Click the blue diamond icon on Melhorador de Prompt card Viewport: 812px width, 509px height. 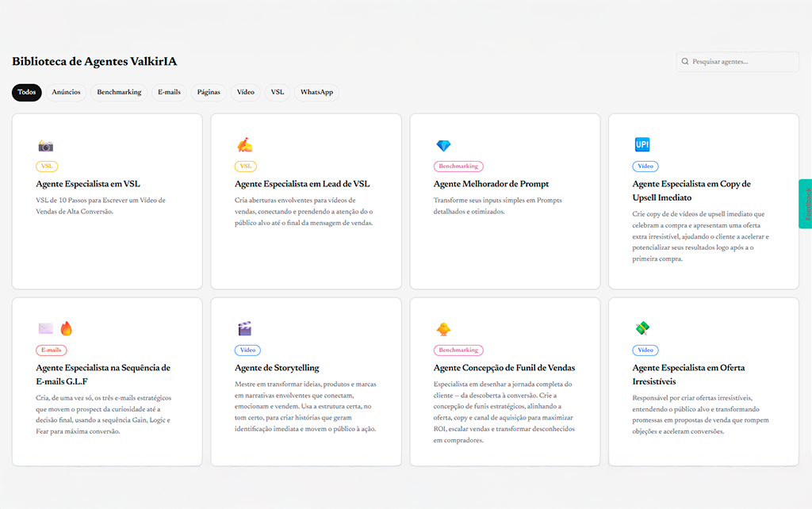click(x=443, y=146)
